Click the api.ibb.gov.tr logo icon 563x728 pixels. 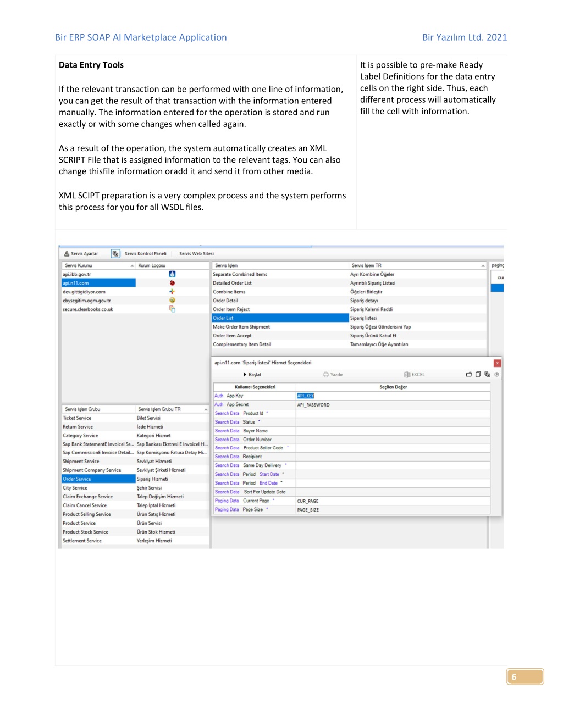[172, 274]
